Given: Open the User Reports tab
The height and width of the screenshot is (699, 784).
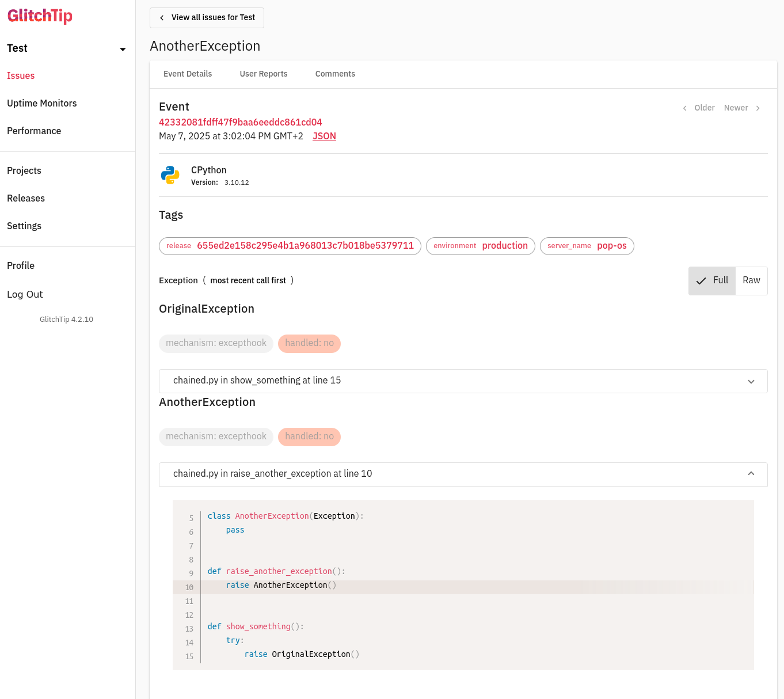Looking at the screenshot, I should point(264,74).
